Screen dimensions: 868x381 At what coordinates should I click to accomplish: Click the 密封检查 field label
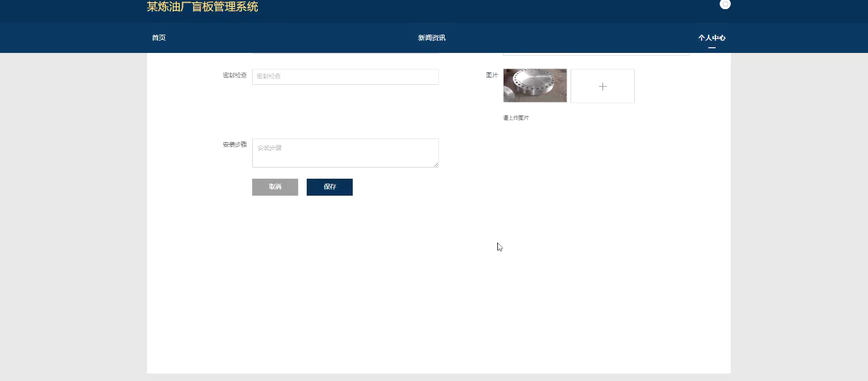pos(234,75)
